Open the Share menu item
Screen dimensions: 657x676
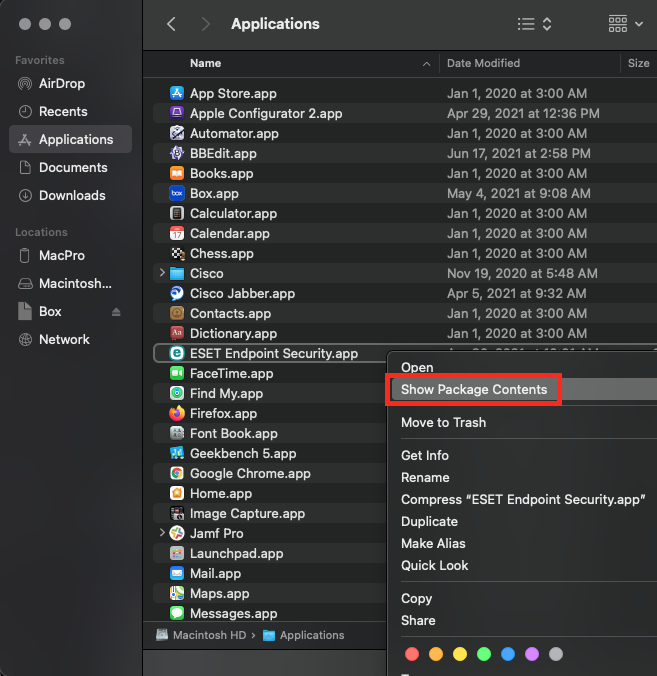418,620
